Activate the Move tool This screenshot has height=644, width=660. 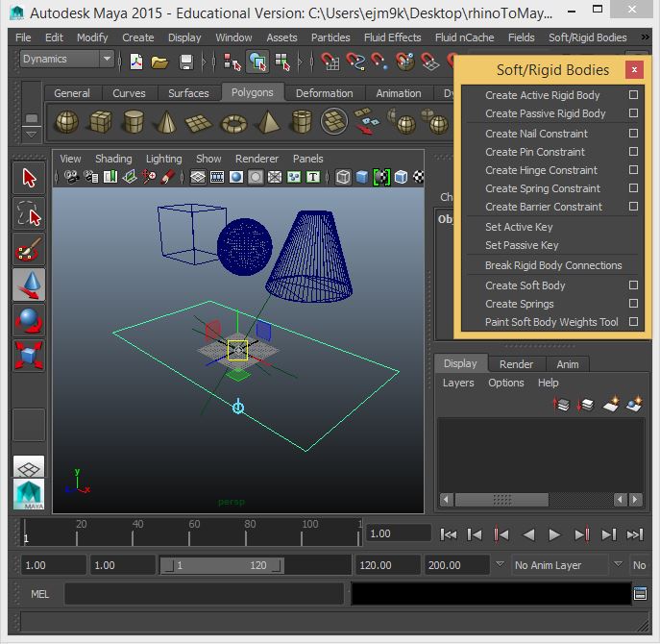click(29, 285)
